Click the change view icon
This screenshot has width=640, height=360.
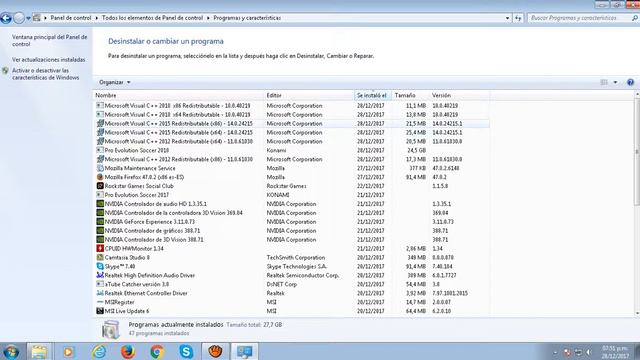pyautogui.click(x=604, y=82)
